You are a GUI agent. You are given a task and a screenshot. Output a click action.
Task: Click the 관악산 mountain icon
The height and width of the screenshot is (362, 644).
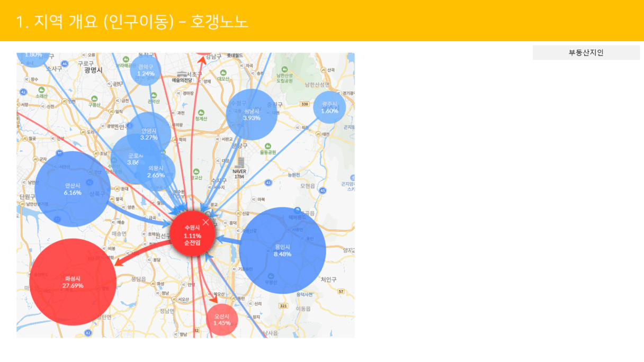pos(154,95)
